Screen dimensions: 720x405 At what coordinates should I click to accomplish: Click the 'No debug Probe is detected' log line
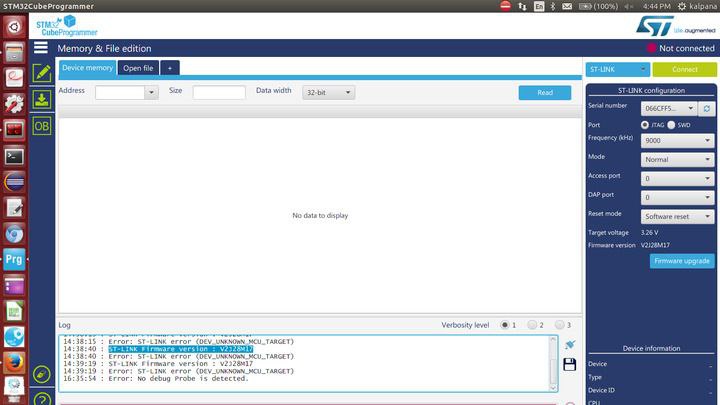pos(156,378)
